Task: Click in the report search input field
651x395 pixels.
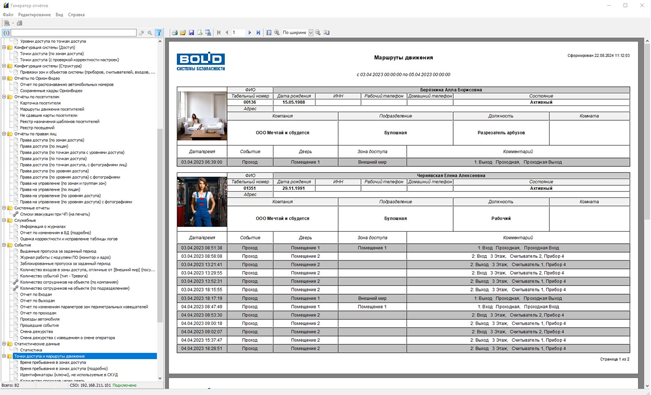Action: [x=73, y=32]
